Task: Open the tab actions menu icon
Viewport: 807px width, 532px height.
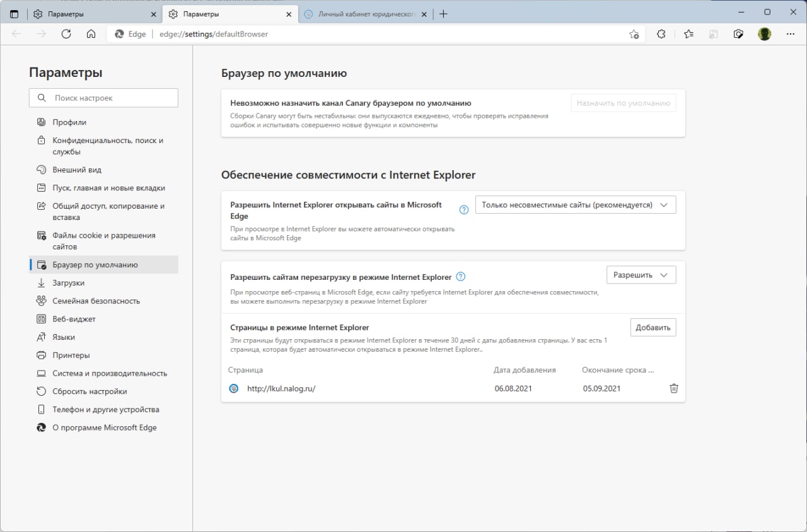Action: [14, 14]
